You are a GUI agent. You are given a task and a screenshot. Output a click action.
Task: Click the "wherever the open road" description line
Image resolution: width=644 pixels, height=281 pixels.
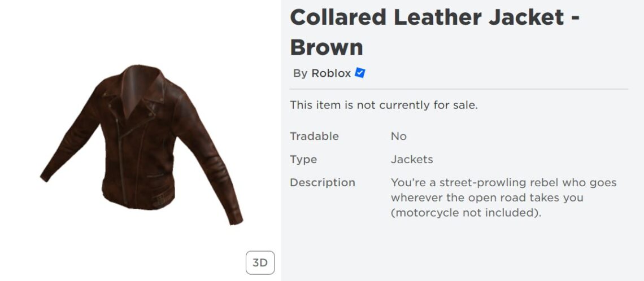point(487,197)
